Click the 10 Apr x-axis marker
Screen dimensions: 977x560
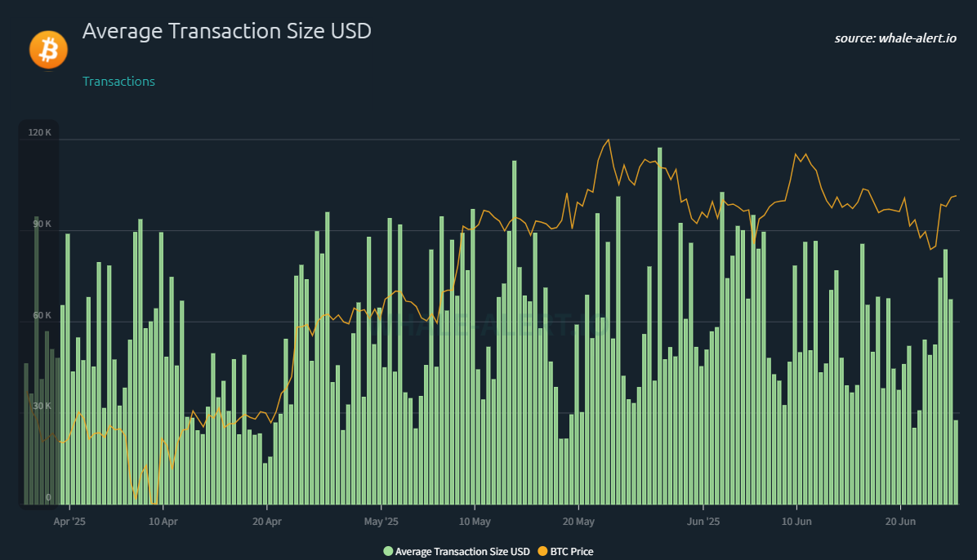pyautogui.click(x=163, y=522)
